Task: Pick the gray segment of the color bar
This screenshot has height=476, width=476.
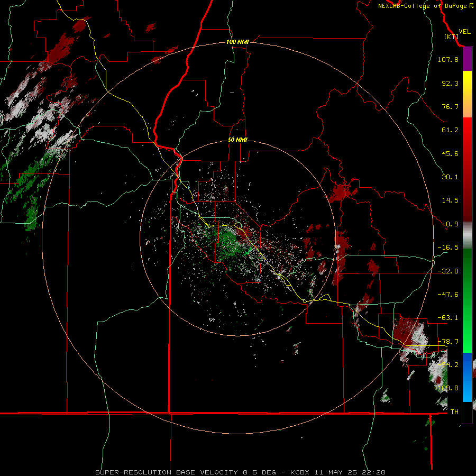Action: pos(467,235)
